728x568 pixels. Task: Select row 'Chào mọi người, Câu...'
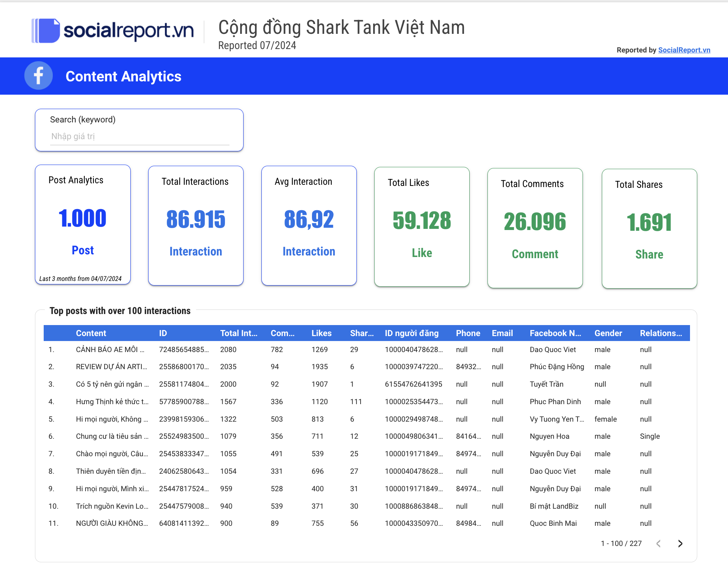pos(367,454)
